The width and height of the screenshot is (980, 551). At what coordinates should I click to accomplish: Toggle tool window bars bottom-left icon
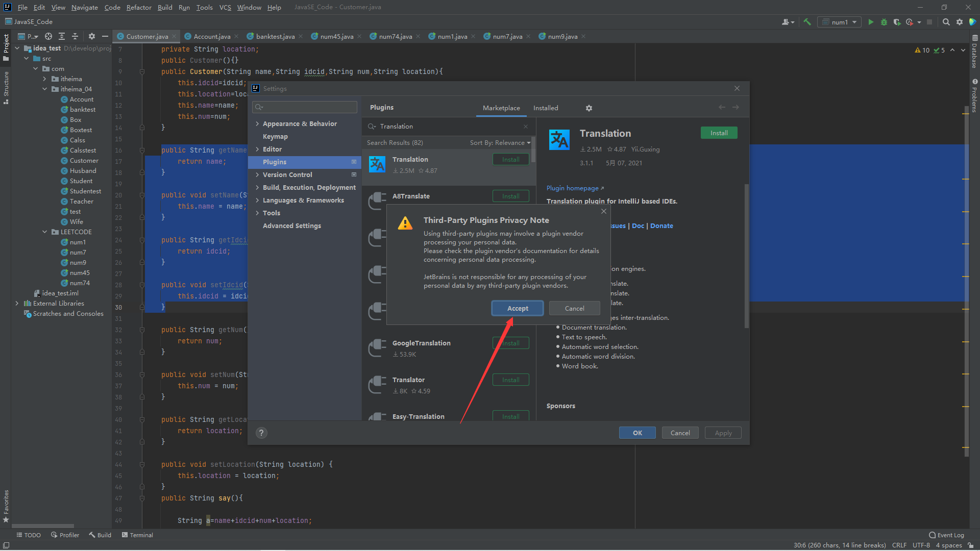click(x=6, y=545)
